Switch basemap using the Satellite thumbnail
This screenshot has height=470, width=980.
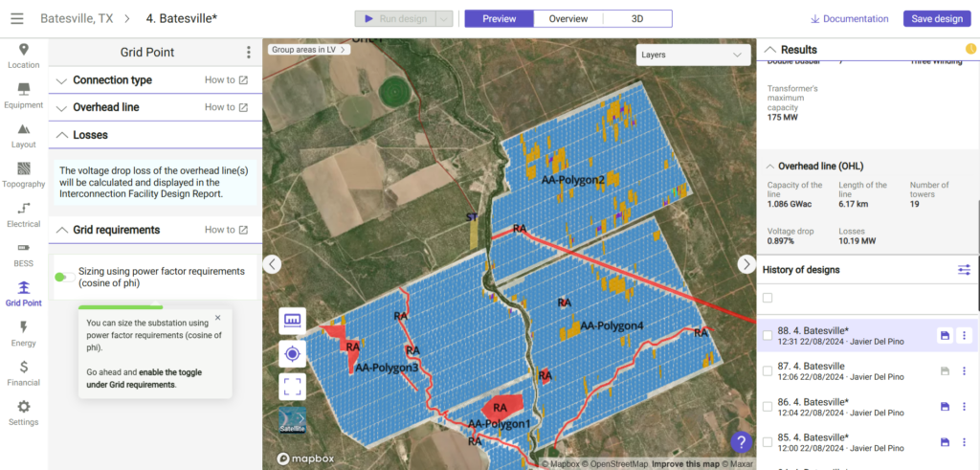point(292,420)
